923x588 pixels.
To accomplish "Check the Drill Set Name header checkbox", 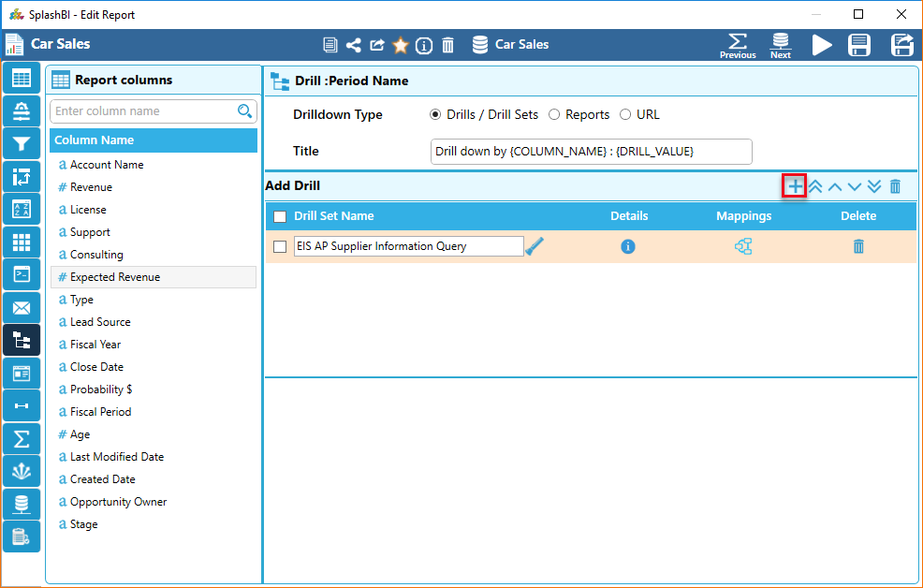I will click(280, 216).
